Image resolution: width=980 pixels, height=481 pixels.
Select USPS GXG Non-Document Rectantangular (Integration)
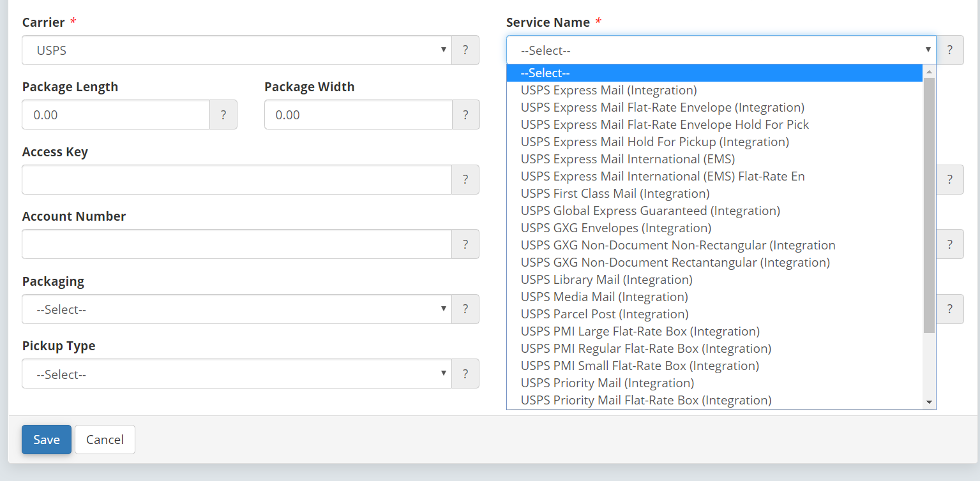tap(715, 262)
